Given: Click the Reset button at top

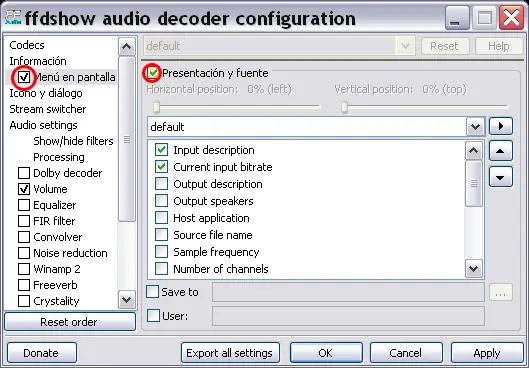Looking at the screenshot, I should coord(445,46).
